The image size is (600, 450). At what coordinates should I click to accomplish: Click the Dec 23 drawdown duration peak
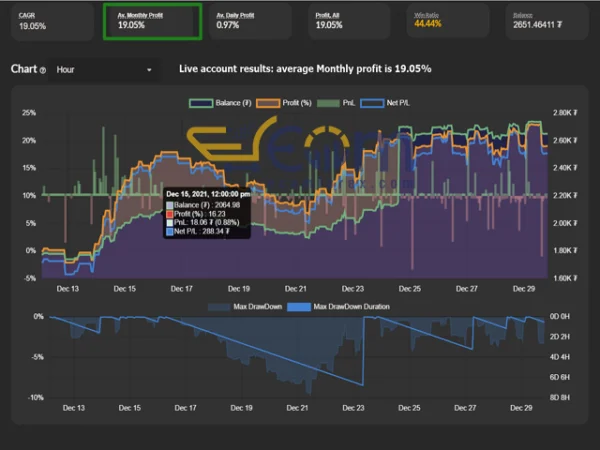point(362,385)
